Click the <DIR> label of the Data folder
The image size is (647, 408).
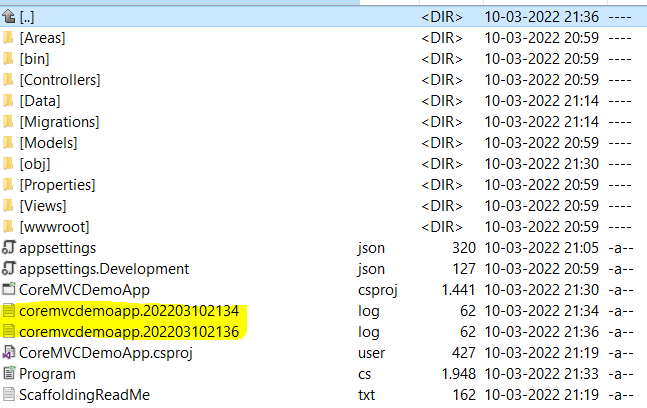click(442, 101)
